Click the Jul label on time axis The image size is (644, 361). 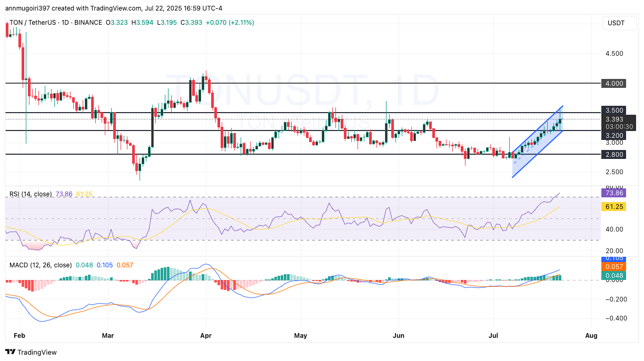point(493,335)
